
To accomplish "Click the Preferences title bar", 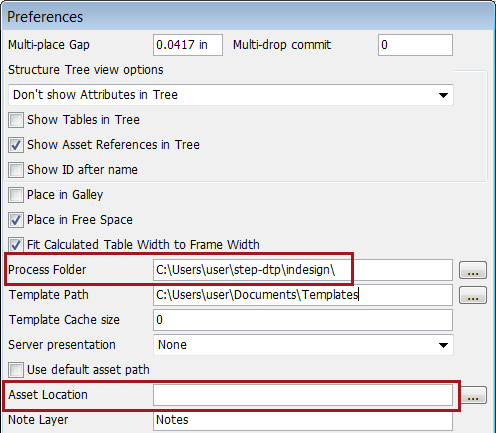I will point(248,17).
